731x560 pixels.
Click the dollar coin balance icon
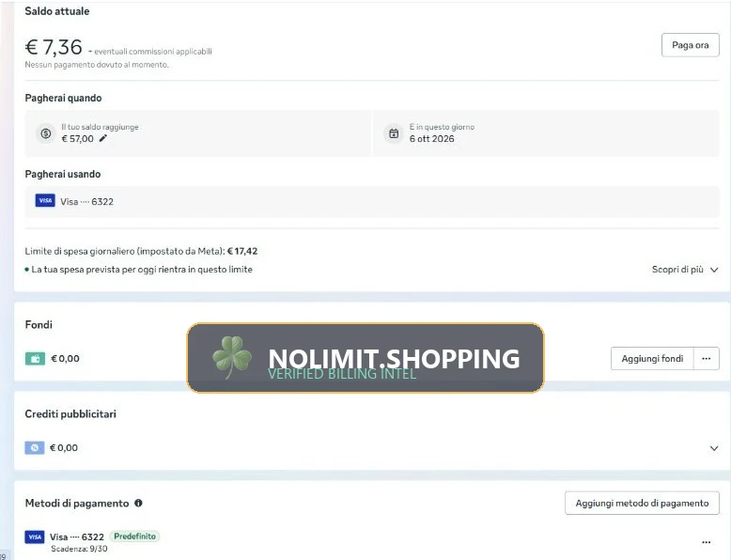pos(46,133)
